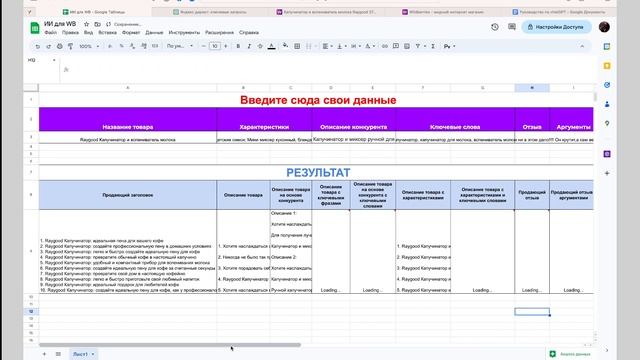Open Contacts in the side panel

coord(607,104)
